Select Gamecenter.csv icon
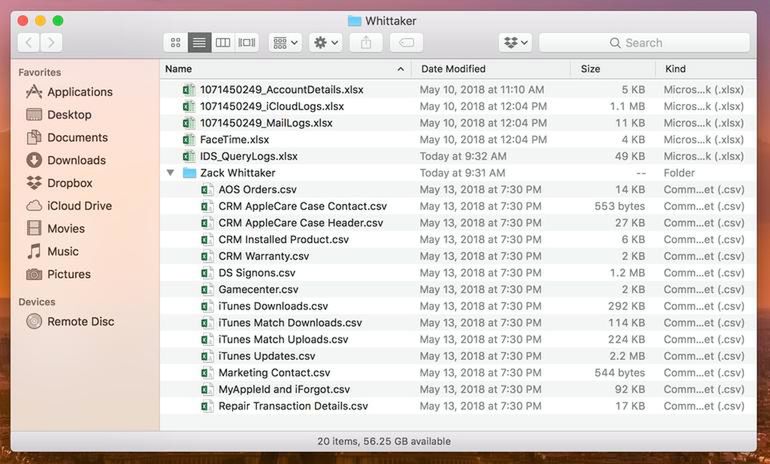Viewport: 770px width, 464px height. pos(207,290)
